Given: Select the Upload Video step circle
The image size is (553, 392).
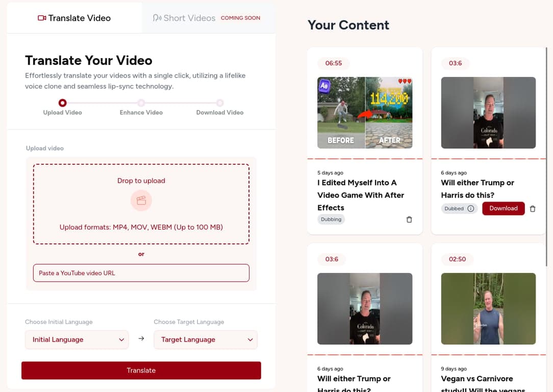Looking at the screenshot, I should tap(62, 103).
